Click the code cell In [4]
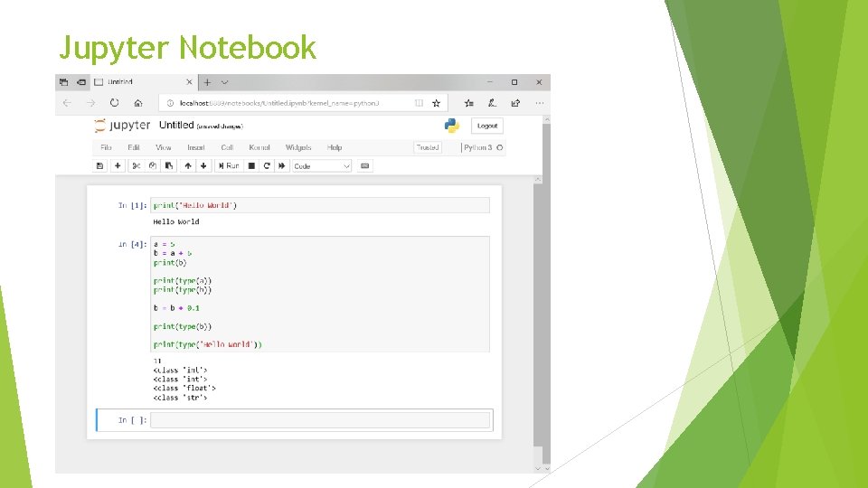Viewport: 868px width, 488px height. [320, 294]
